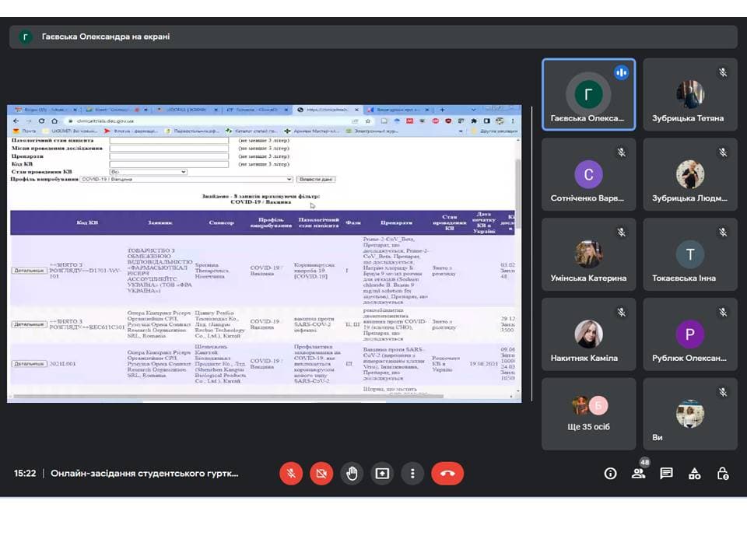Open new tab plus button in shared browser
This screenshot has width=747, height=560.
pos(442,110)
